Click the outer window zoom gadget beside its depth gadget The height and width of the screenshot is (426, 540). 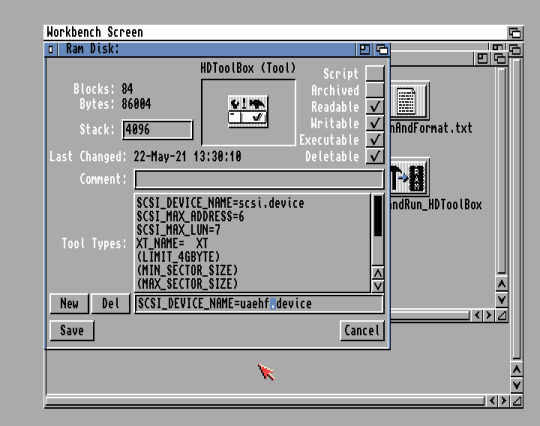tap(497, 46)
